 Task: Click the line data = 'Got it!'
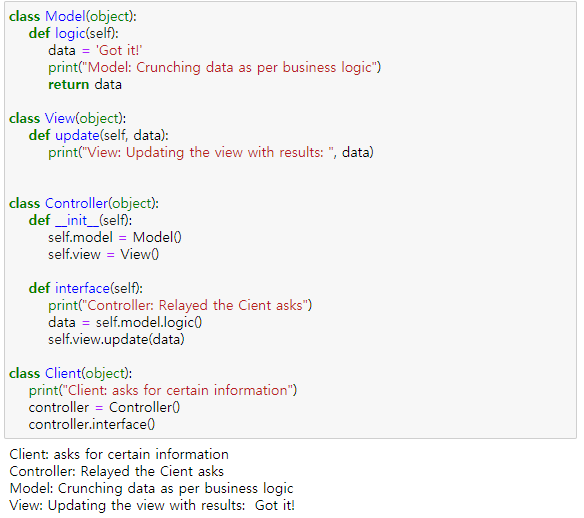pyautogui.click(x=95, y=50)
